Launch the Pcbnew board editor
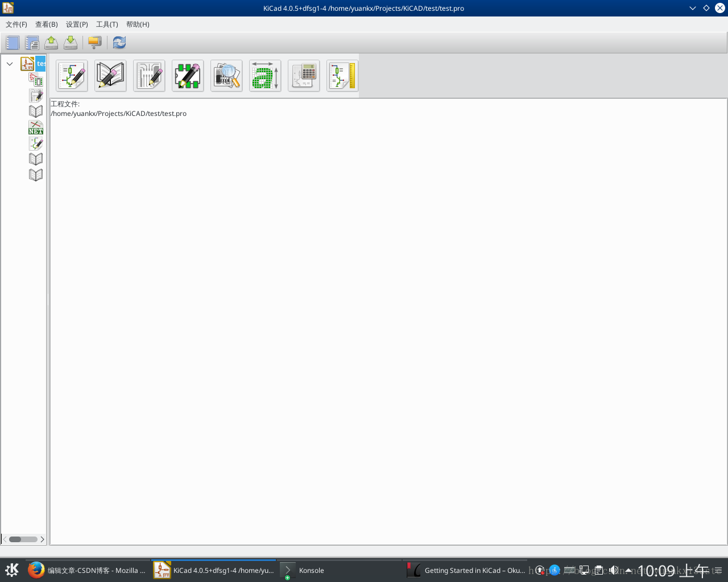 coord(149,76)
